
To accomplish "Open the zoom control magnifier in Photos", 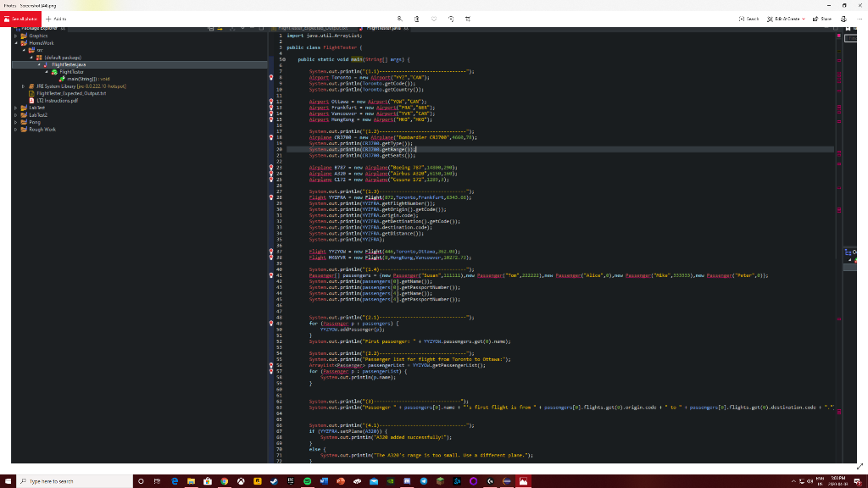I will pos(400,19).
